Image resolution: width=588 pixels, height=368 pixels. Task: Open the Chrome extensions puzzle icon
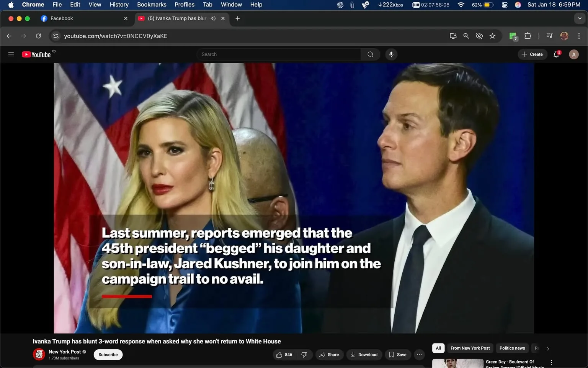[x=527, y=36]
